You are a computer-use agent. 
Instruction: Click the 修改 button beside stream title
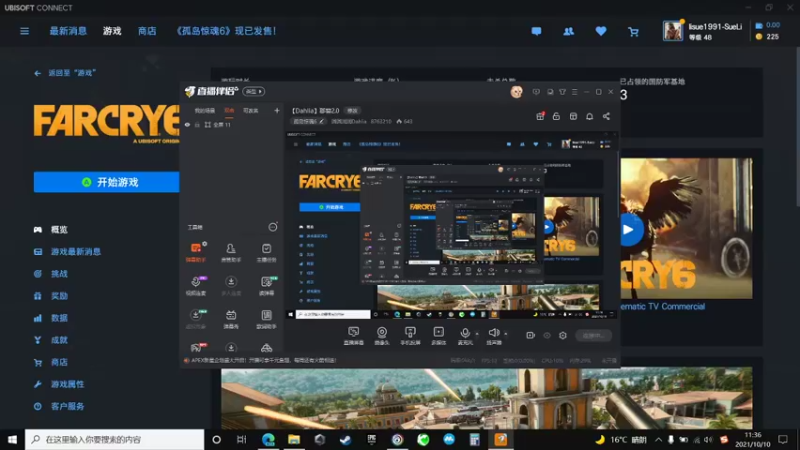pyautogui.click(x=353, y=111)
